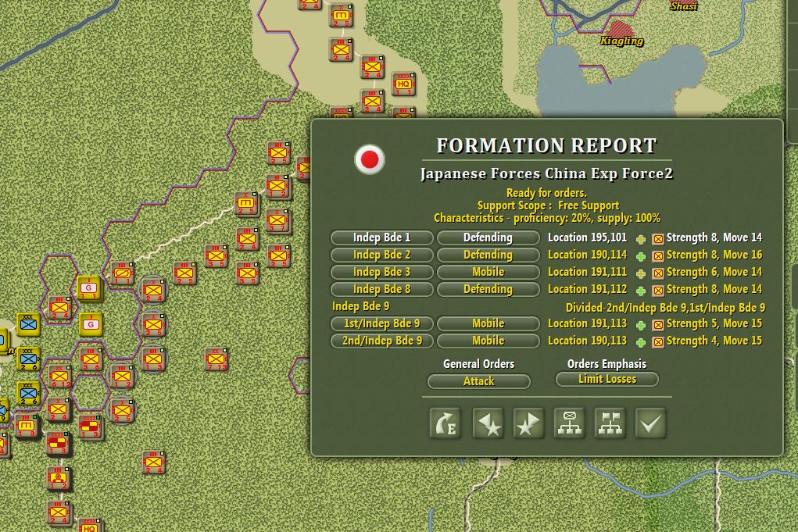
Task: Open the Indep Bde 3 unit button
Action: click(x=381, y=272)
